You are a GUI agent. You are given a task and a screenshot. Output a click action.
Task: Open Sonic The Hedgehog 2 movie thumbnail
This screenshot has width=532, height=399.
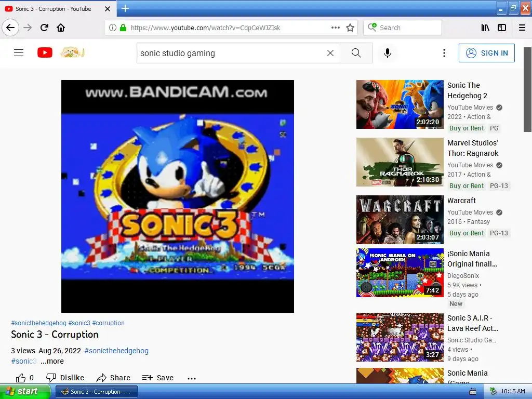click(x=400, y=104)
